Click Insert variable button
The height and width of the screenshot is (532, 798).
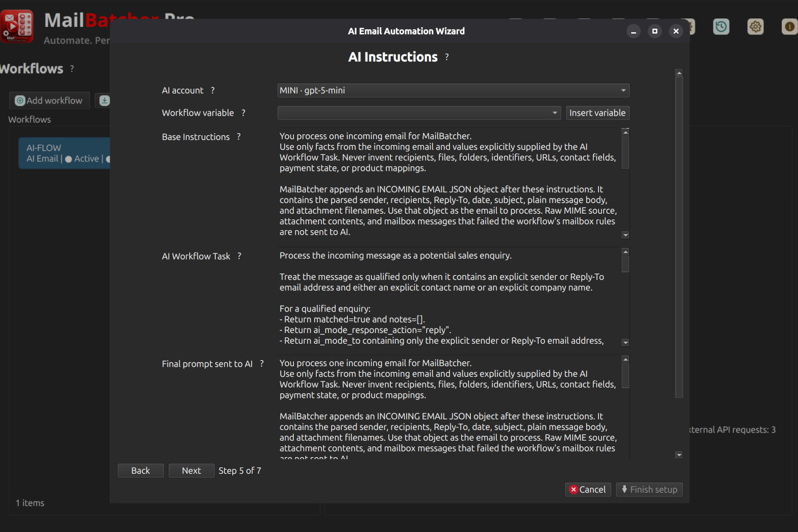tap(597, 113)
